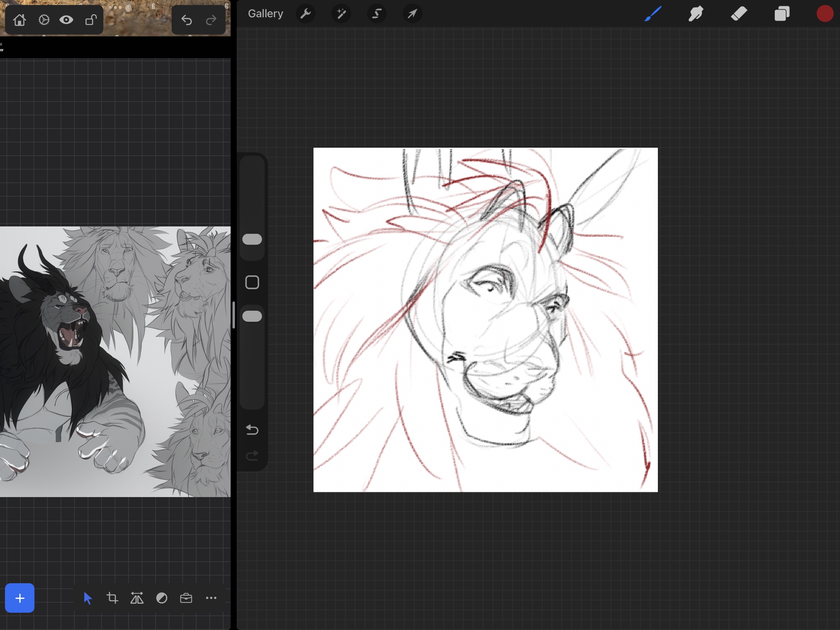
Task: Open the blue plus add menu
Action: pos(20,598)
